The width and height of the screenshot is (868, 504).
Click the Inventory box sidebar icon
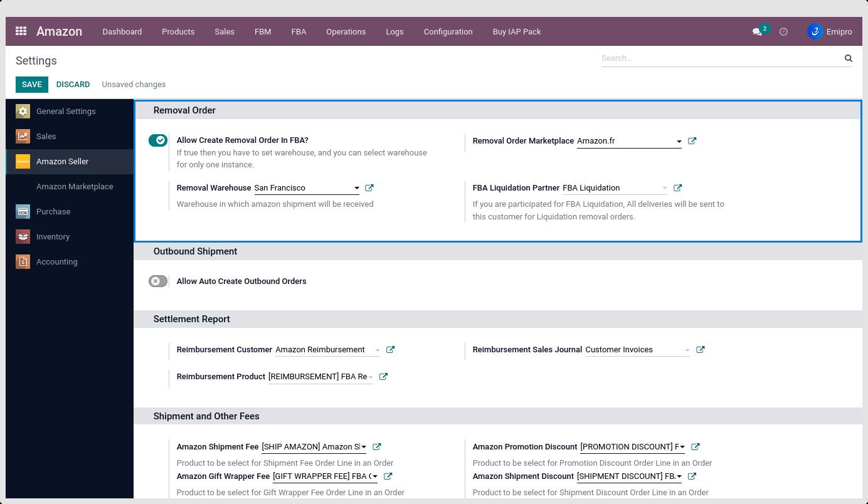[23, 236]
